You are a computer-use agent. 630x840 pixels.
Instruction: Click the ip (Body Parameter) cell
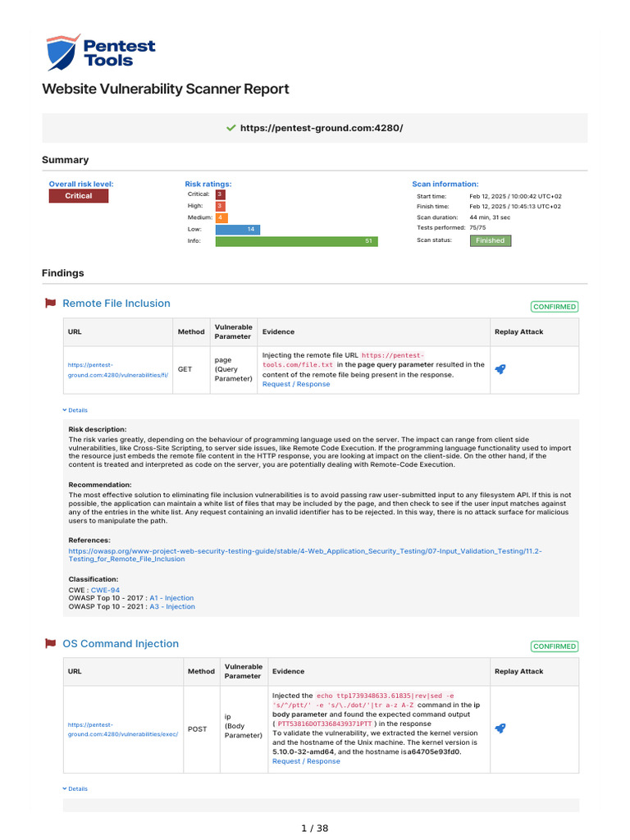pyautogui.click(x=244, y=729)
